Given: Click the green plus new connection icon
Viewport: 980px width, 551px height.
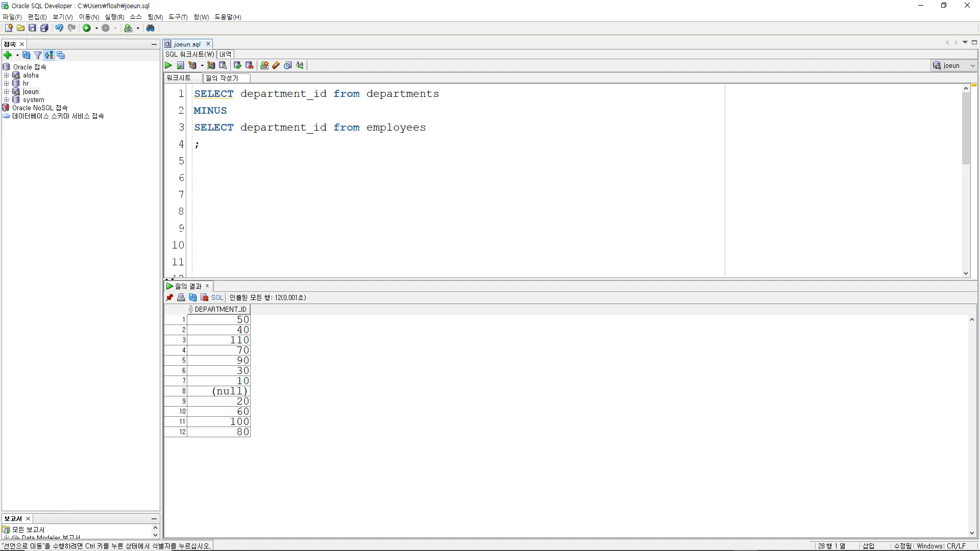Looking at the screenshot, I should click(x=8, y=55).
